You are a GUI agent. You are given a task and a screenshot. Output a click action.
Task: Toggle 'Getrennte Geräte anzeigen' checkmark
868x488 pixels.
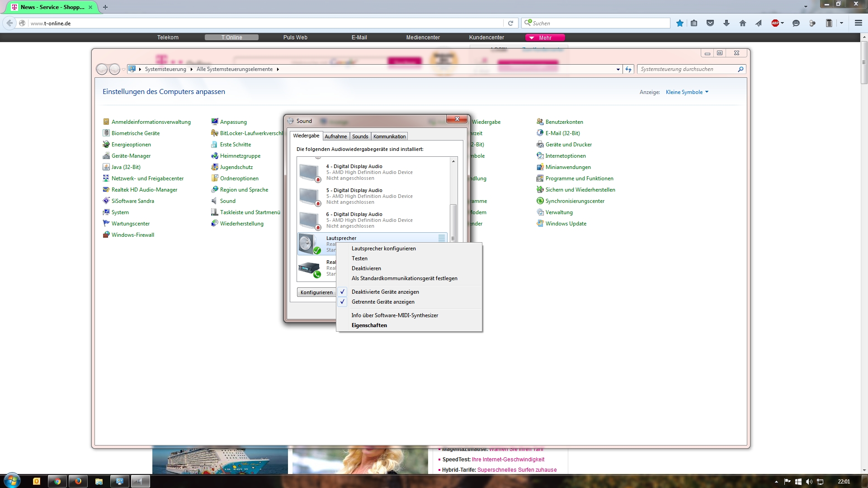[382, 302]
